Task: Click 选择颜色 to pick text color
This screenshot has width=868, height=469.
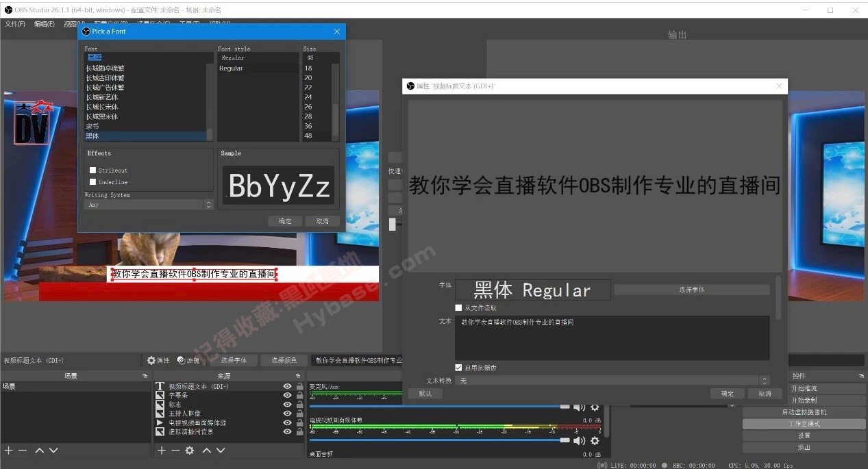Action: coord(284,359)
